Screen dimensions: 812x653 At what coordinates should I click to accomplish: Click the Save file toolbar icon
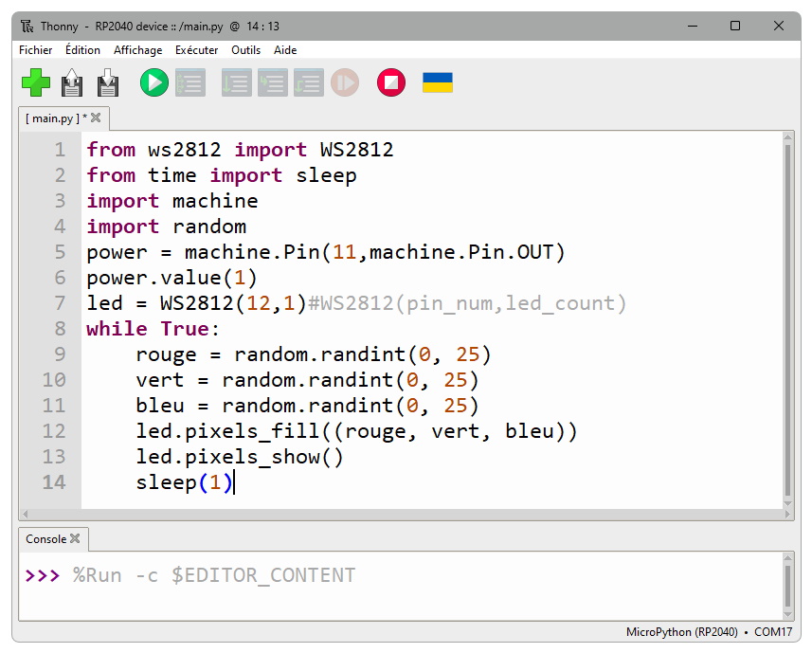tap(108, 83)
